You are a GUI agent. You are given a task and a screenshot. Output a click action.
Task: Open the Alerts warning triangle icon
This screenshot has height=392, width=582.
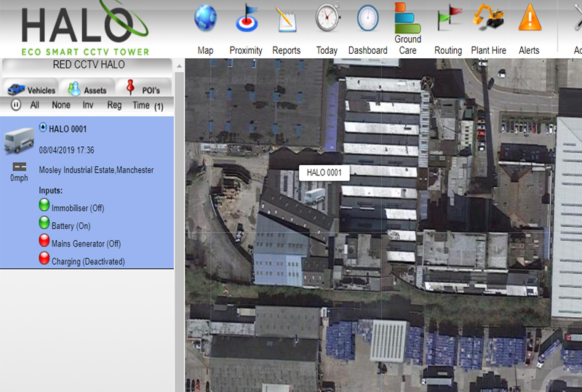530,17
